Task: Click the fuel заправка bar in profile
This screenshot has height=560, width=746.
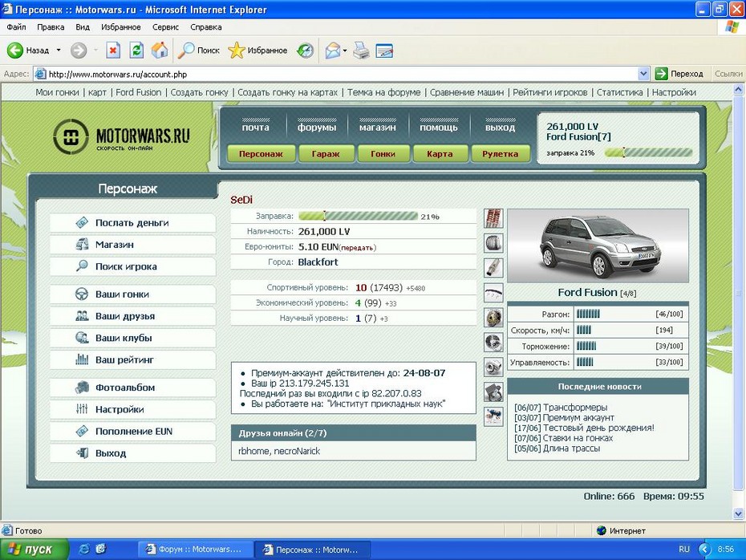Action: (359, 216)
